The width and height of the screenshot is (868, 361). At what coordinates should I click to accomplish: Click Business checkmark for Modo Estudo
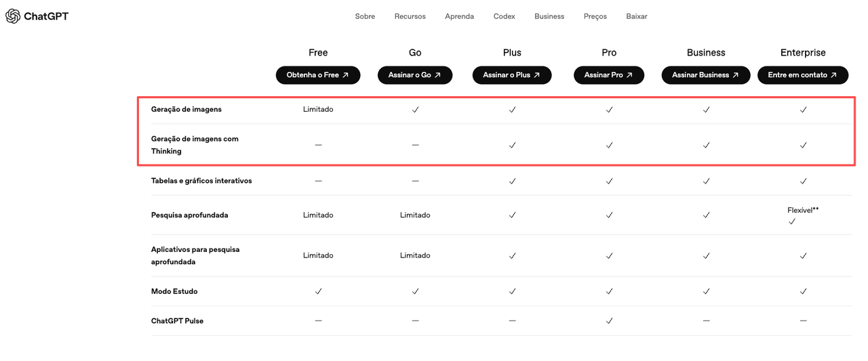click(x=706, y=291)
